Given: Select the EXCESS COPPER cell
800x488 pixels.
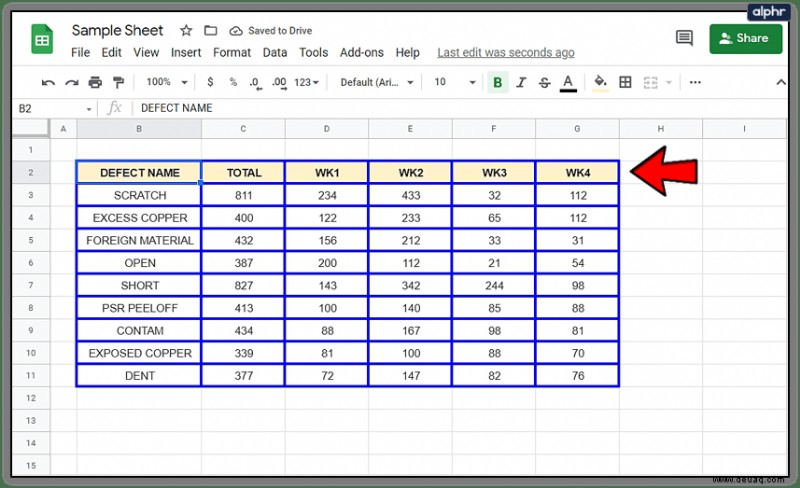Looking at the screenshot, I should coord(139,218).
